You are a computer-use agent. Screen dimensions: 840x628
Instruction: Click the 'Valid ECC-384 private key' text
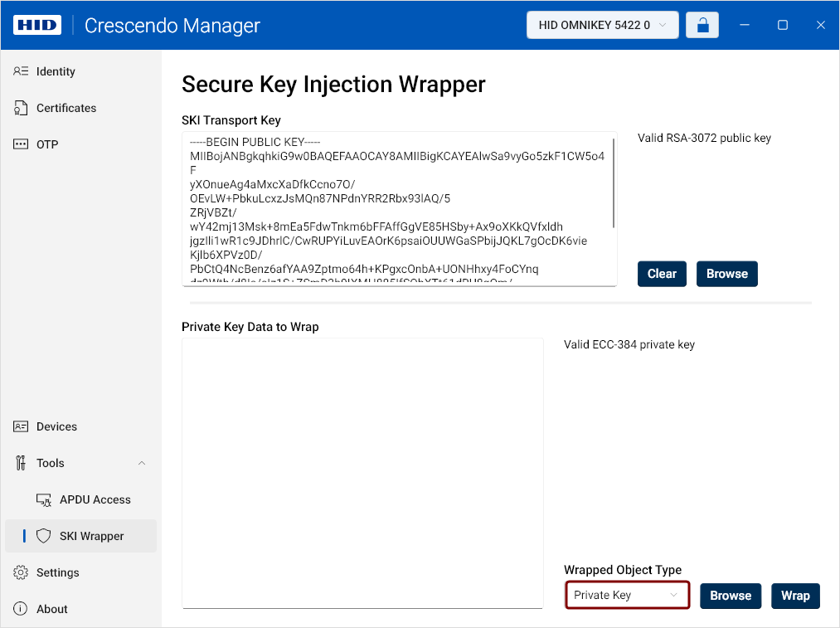click(629, 344)
